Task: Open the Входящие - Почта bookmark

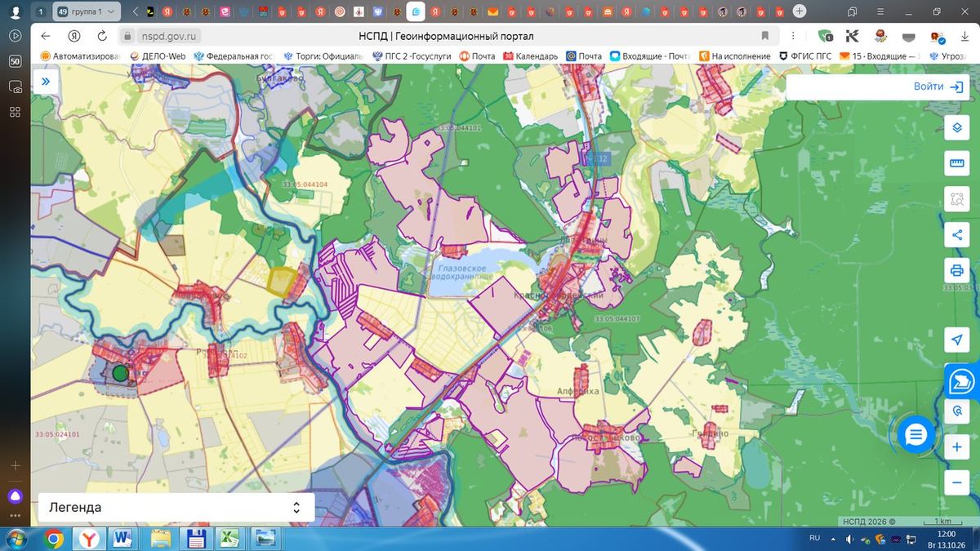Action: click(650, 56)
